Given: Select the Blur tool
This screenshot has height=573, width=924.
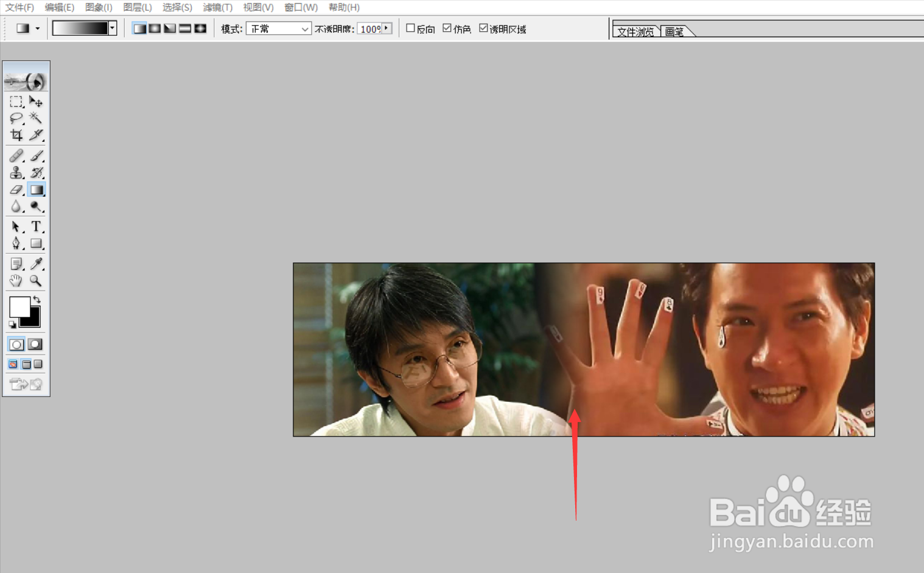Looking at the screenshot, I should click(16, 207).
